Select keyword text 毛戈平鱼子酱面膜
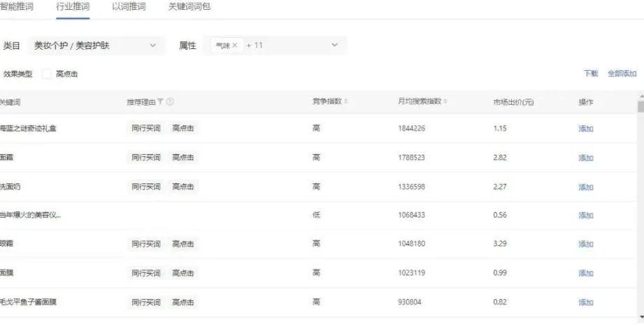The width and height of the screenshot is (644, 327). [28, 302]
